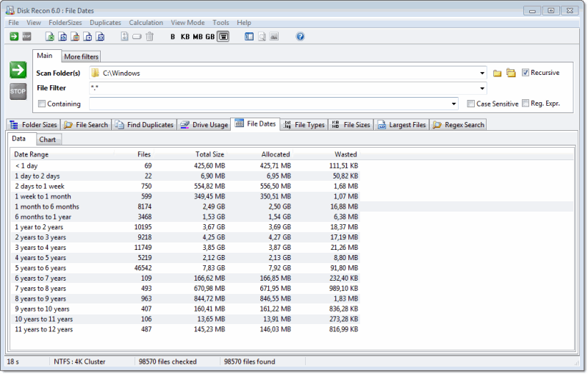Switch to the Find Duplicates tab
The height and width of the screenshot is (374, 588).
(x=144, y=125)
